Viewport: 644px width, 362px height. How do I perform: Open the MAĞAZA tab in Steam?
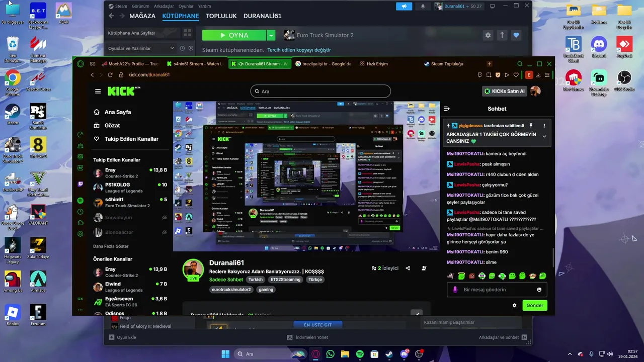pyautogui.click(x=142, y=16)
